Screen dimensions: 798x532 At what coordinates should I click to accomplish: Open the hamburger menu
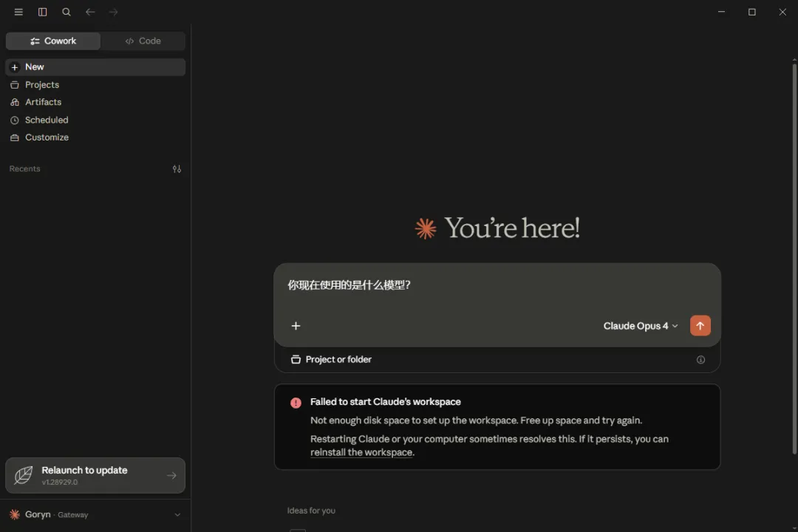18,12
